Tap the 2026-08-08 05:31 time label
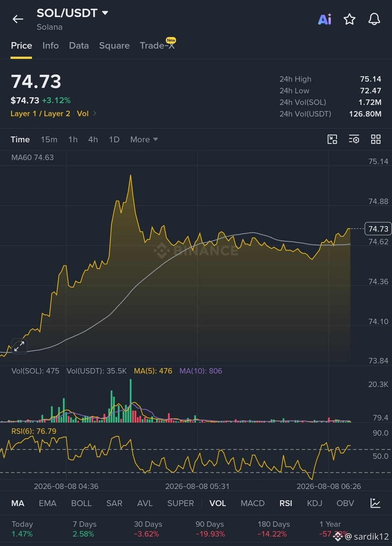Image resolution: width=392 pixels, height=546 pixels. 197,486
